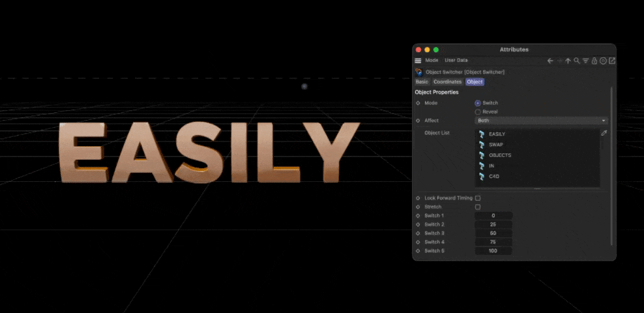Click the Attributes panel vertical scrollbar
The height and width of the screenshot is (313, 644).
click(611, 166)
